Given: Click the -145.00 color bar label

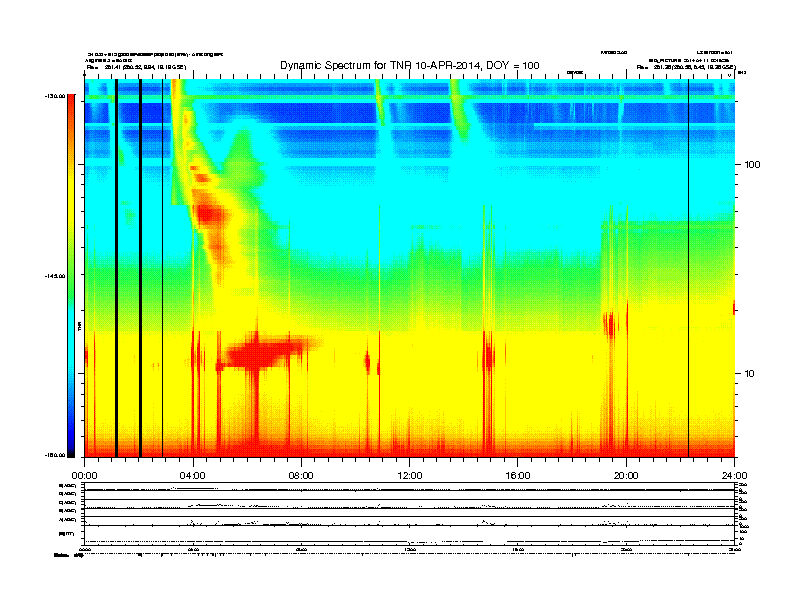Looking at the screenshot, I should (55, 276).
